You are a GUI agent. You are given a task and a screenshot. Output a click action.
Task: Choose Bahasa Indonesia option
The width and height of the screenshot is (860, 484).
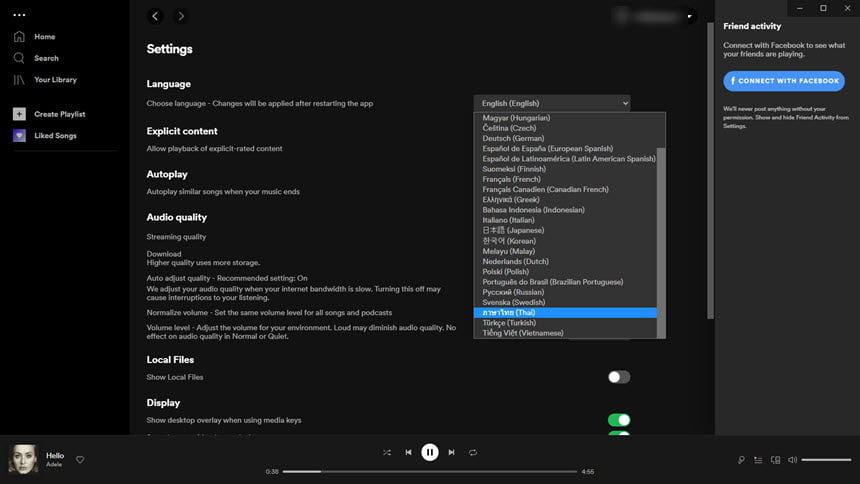(x=565, y=210)
